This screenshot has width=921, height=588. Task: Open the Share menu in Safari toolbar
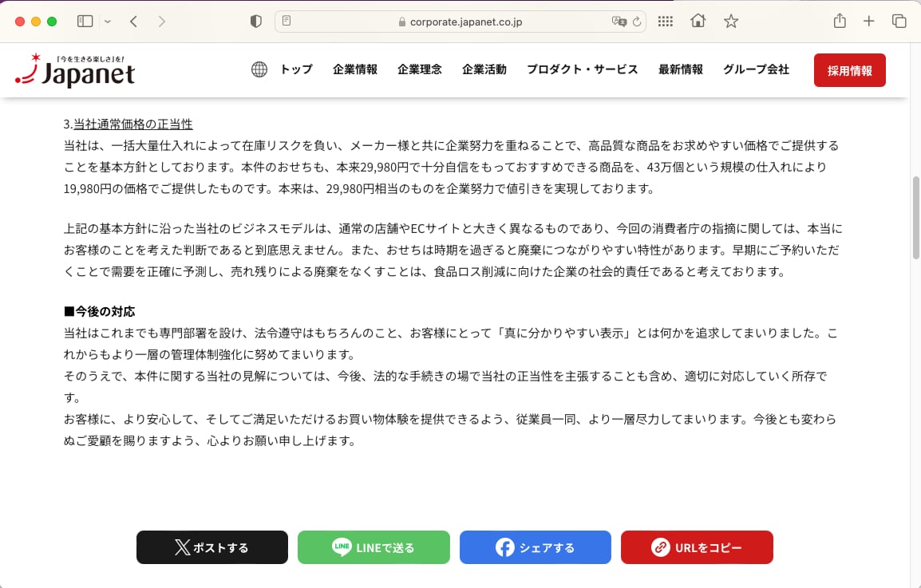[x=840, y=22]
